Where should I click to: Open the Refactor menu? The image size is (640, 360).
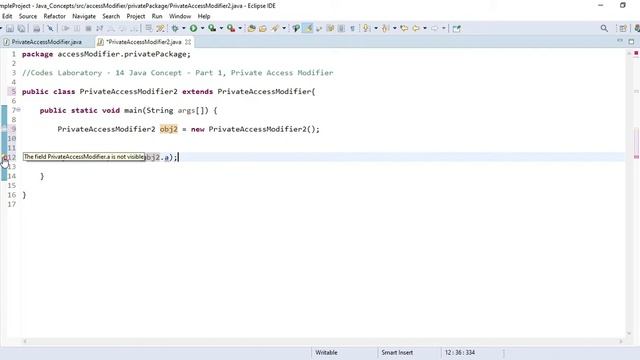(54, 16)
